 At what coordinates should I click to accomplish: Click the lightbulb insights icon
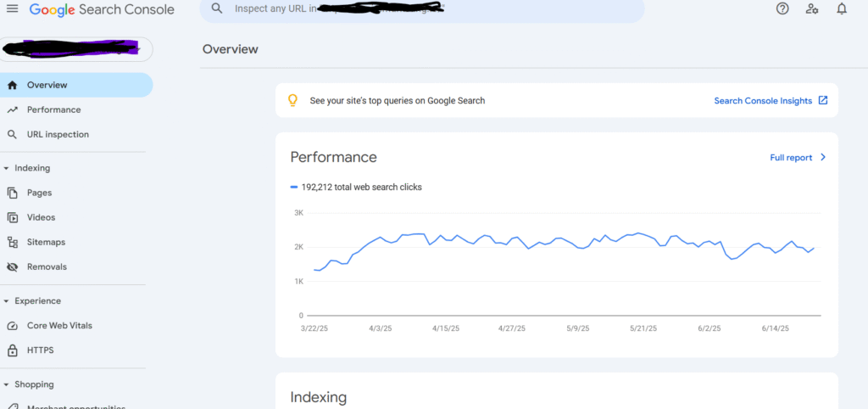click(292, 101)
